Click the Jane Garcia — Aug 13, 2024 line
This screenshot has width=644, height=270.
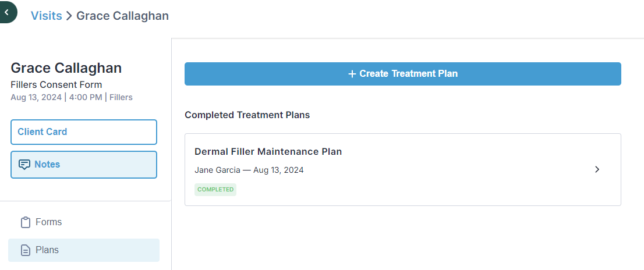[249, 170]
